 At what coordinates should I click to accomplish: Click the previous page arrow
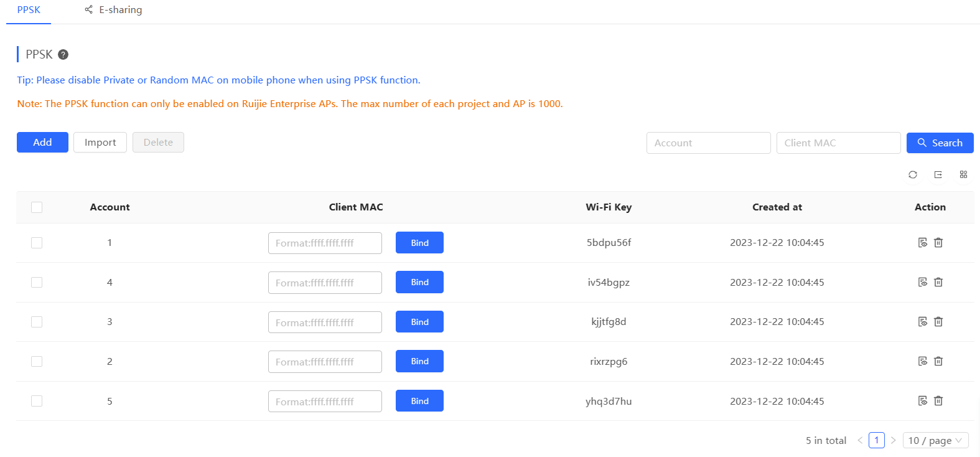click(x=860, y=440)
